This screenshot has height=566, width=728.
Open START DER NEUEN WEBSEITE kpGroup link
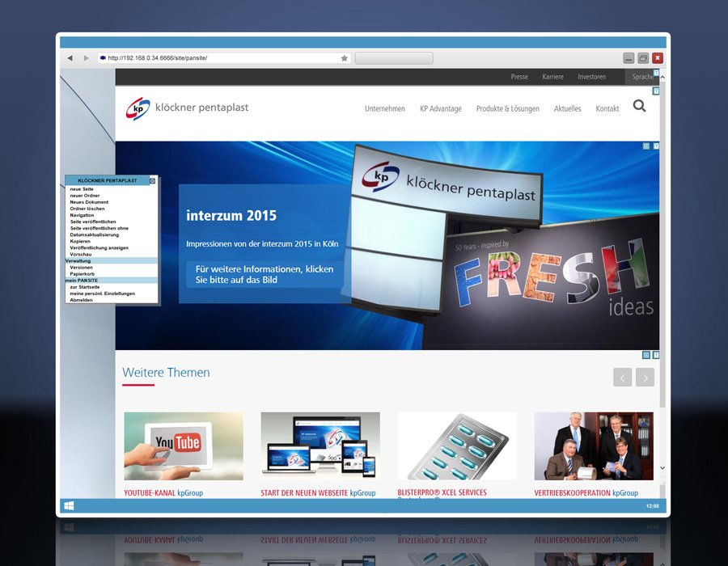(318, 492)
